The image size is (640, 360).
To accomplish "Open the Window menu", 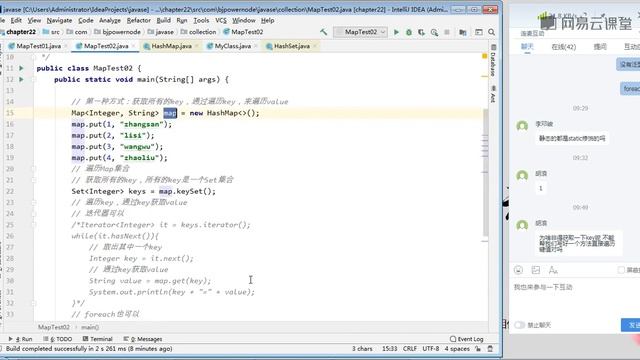I will tap(244, 20).
